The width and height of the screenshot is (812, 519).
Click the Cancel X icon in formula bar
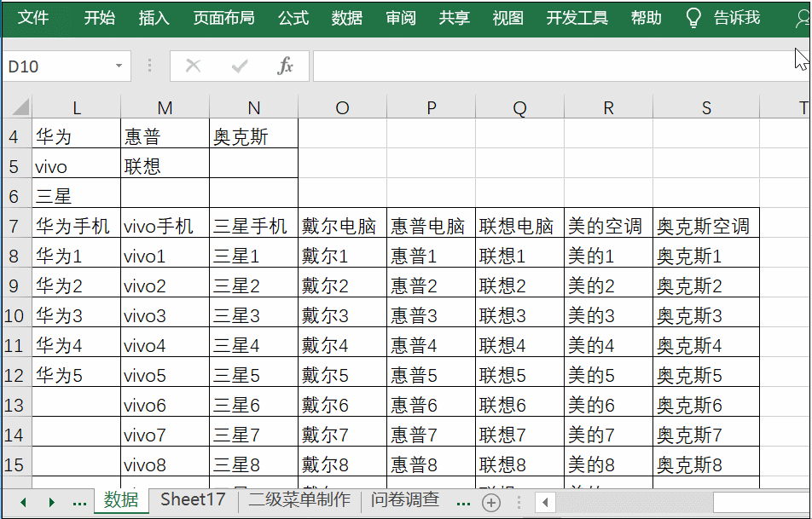point(193,66)
